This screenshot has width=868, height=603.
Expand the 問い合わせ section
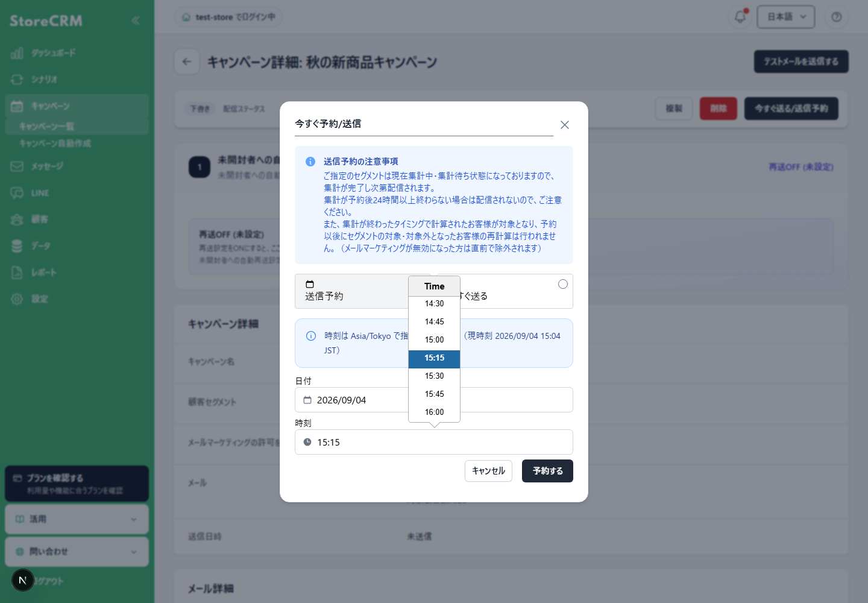[x=77, y=552]
